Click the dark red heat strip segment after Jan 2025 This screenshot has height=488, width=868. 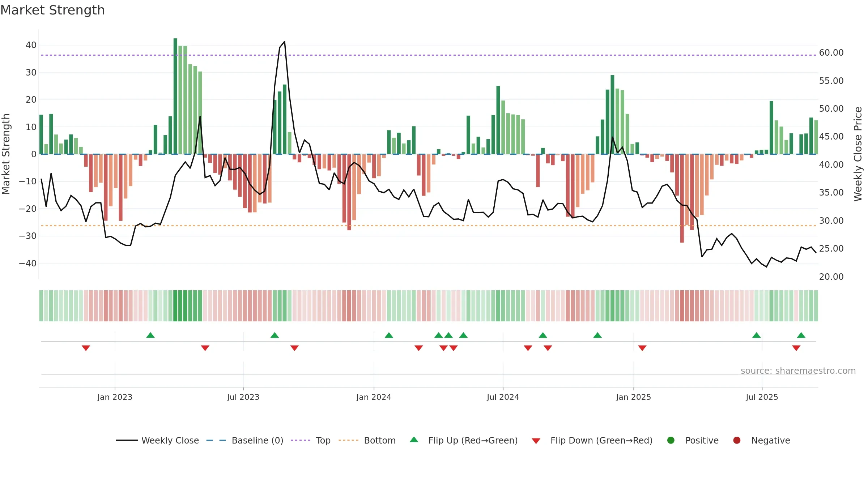point(682,306)
